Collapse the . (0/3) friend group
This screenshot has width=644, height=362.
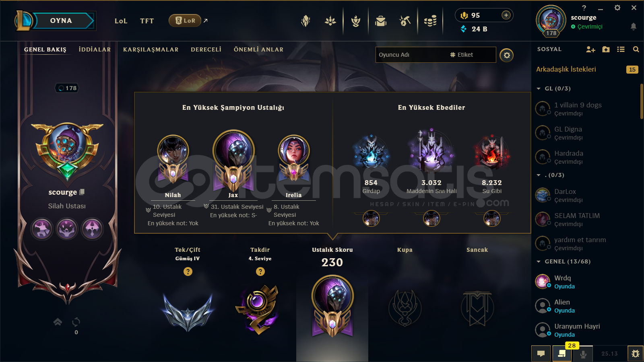tap(539, 175)
